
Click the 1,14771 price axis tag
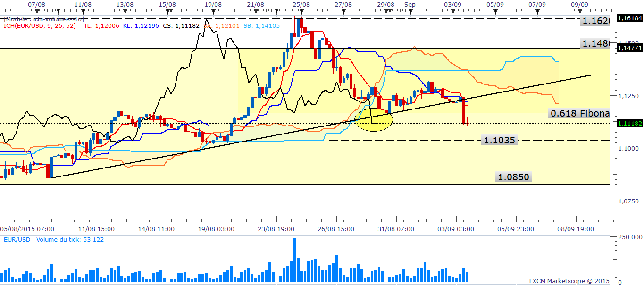click(x=630, y=48)
